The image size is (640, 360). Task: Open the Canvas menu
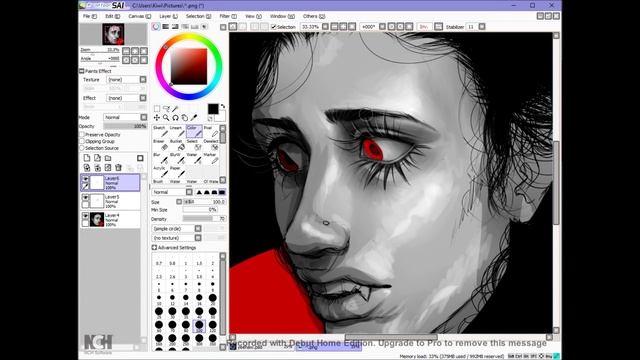point(140,16)
